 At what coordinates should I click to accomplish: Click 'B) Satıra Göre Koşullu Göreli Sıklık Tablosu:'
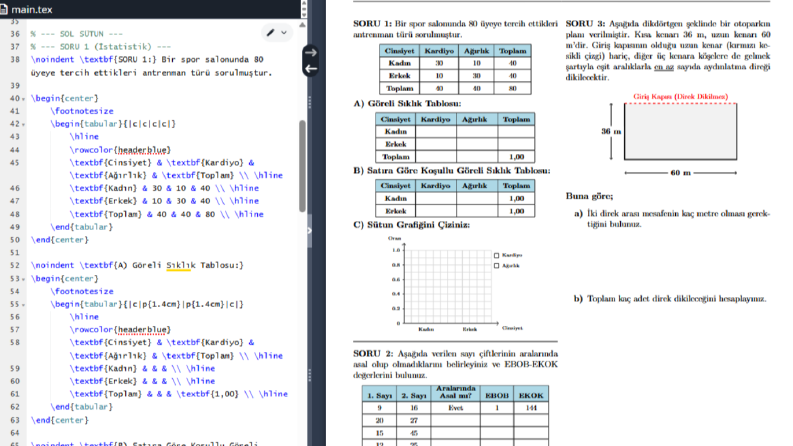(x=452, y=171)
